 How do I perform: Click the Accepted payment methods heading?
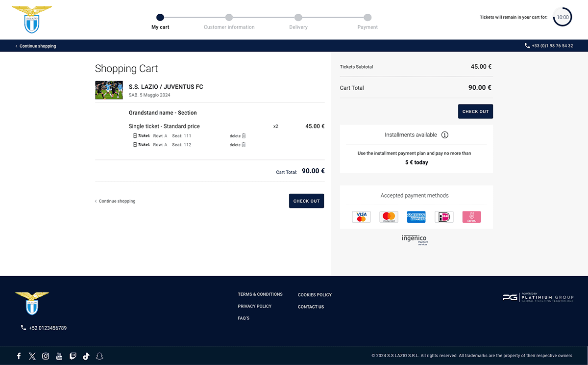point(415,195)
